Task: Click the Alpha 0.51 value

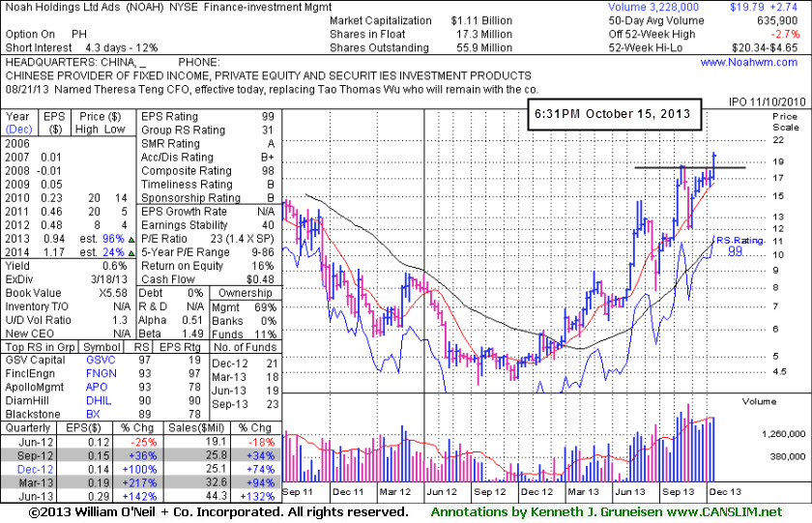Action: (192, 321)
